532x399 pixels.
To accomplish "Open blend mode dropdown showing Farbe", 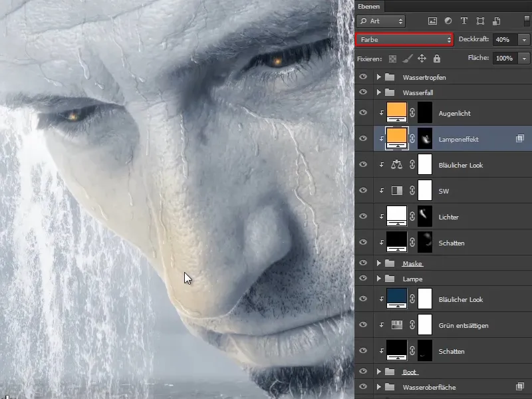I will tap(404, 40).
